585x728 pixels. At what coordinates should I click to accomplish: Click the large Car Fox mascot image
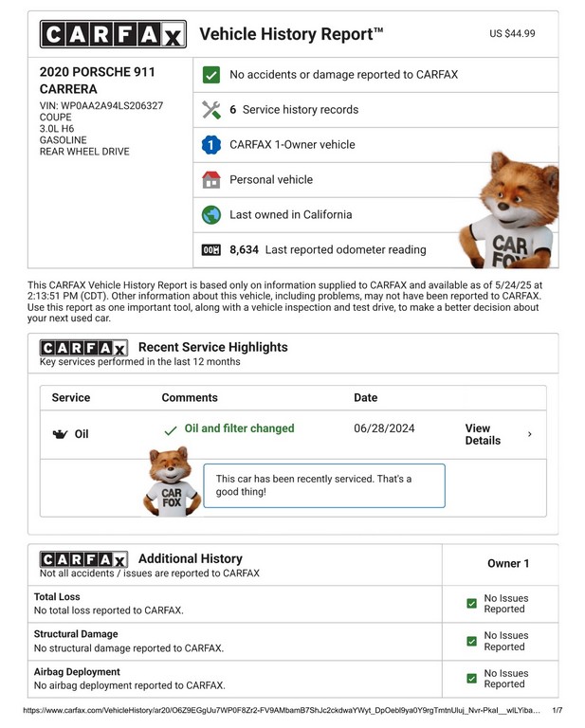click(x=509, y=210)
